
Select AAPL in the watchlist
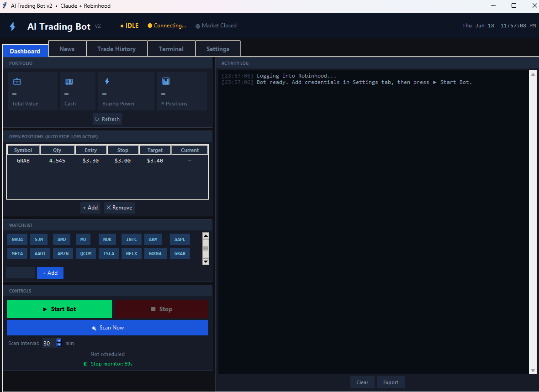[180, 240]
